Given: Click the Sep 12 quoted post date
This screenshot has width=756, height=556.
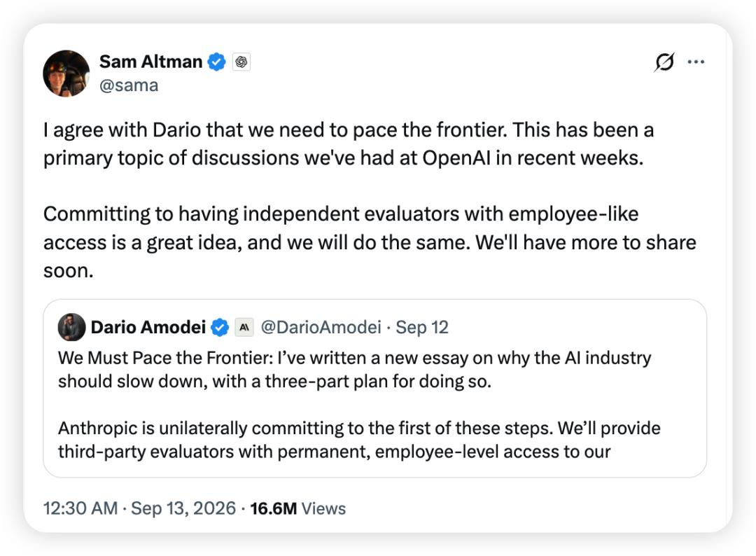Looking at the screenshot, I should tap(422, 327).
